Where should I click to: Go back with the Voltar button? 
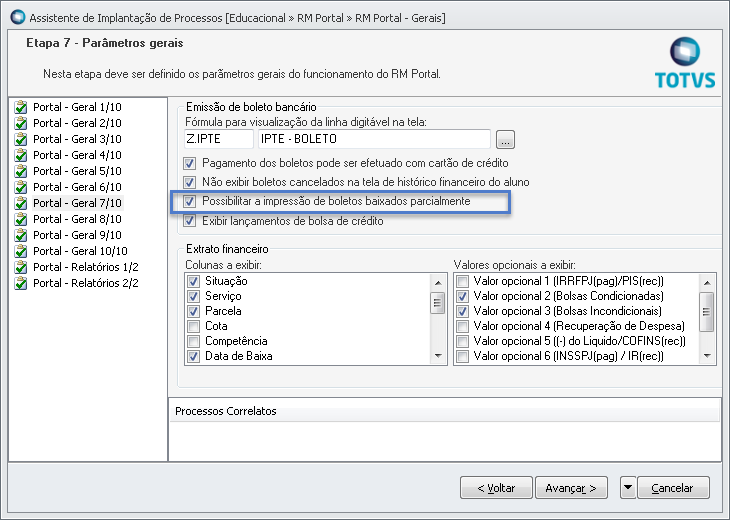[x=496, y=488]
